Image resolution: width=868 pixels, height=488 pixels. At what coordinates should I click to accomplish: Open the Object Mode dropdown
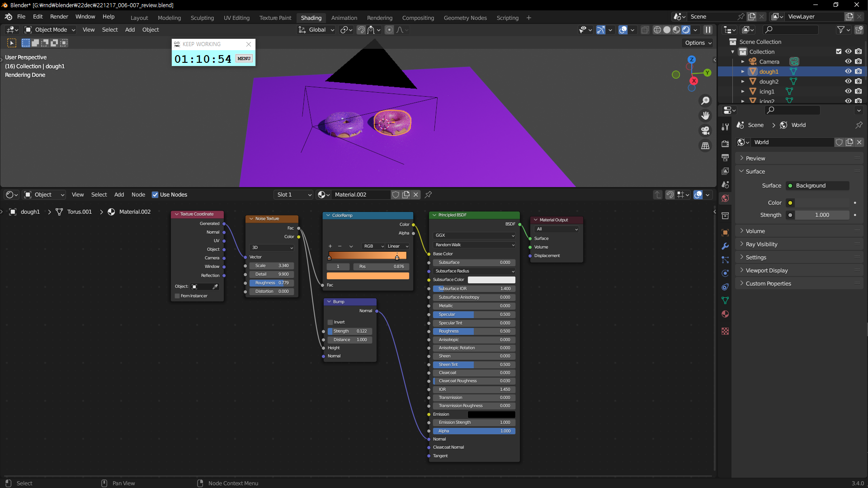[x=50, y=30]
